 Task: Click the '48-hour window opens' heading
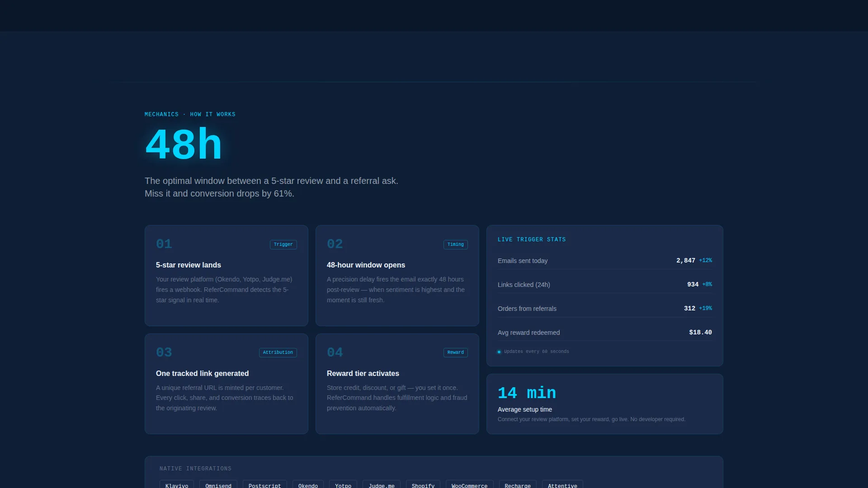(366, 265)
